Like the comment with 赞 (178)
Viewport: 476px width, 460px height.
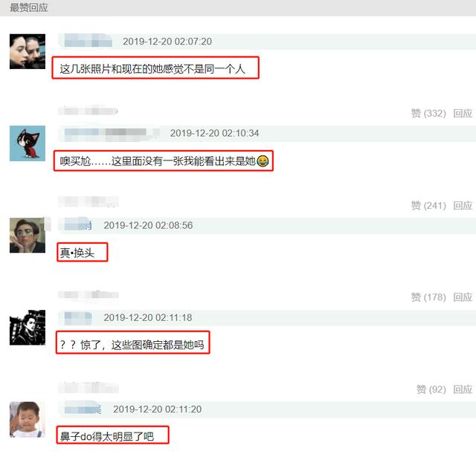coord(428,297)
